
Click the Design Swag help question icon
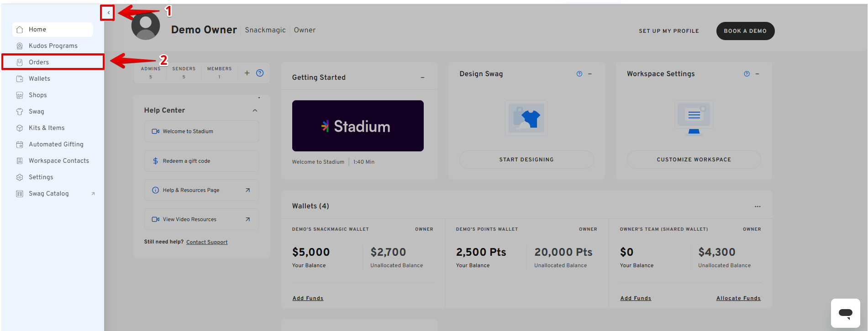[579, 74]
